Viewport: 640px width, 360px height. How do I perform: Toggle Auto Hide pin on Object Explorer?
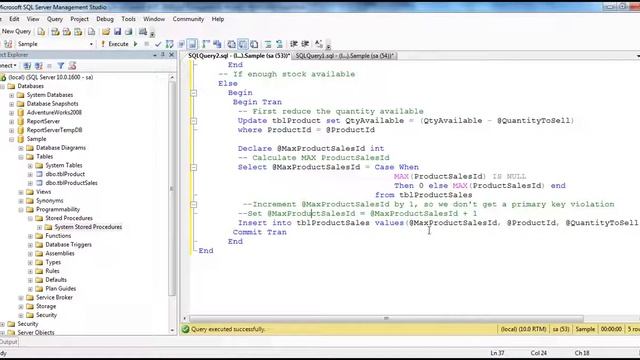point(162,55)
